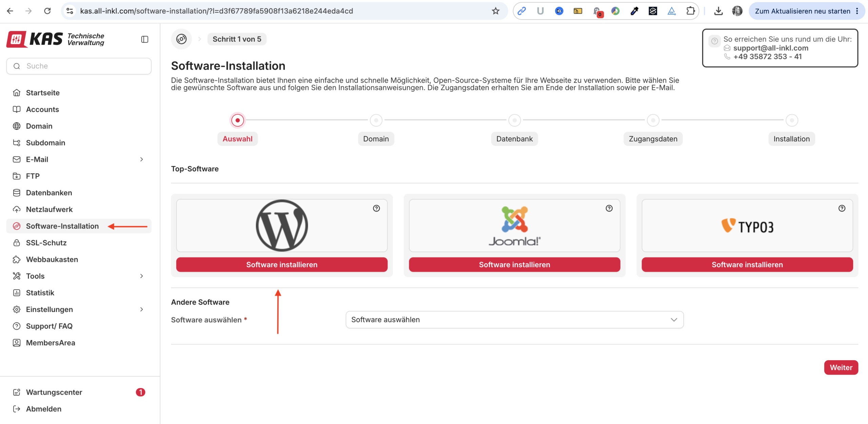Open Chrome menu three dots
868x424 pixels.
click(857, 11)
